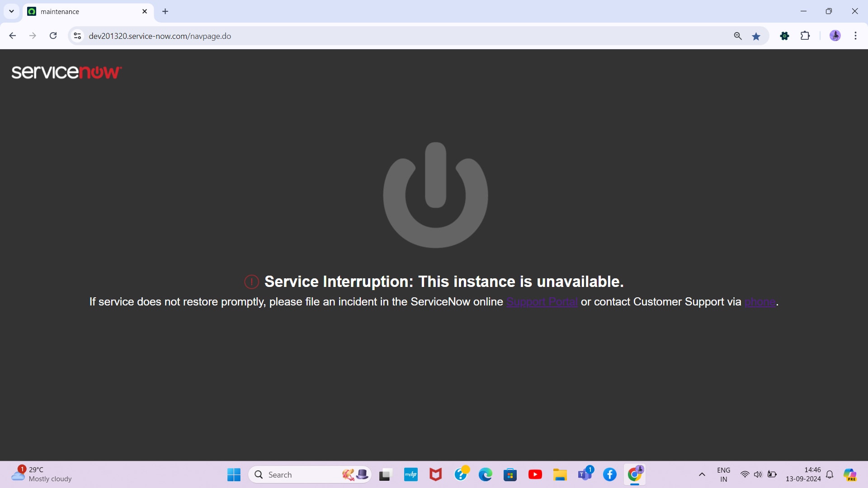Open Chrome's three-dot menu

click(x=856, y=36)
